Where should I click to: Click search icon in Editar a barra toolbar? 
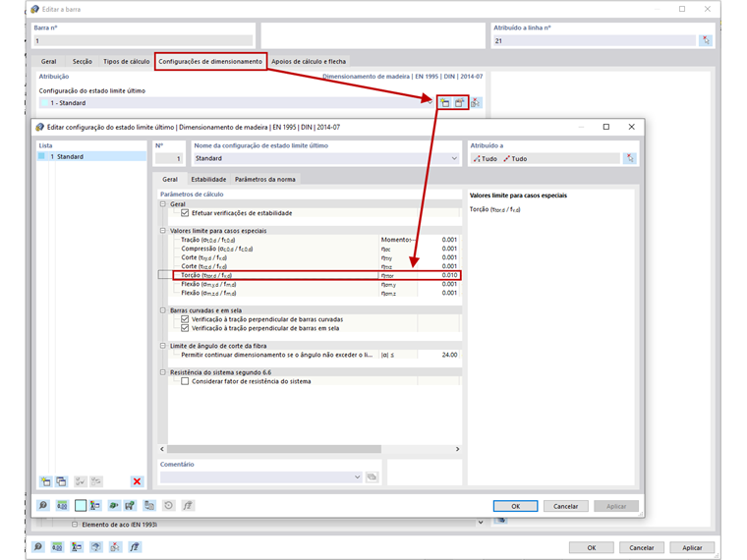click(38, 547)
